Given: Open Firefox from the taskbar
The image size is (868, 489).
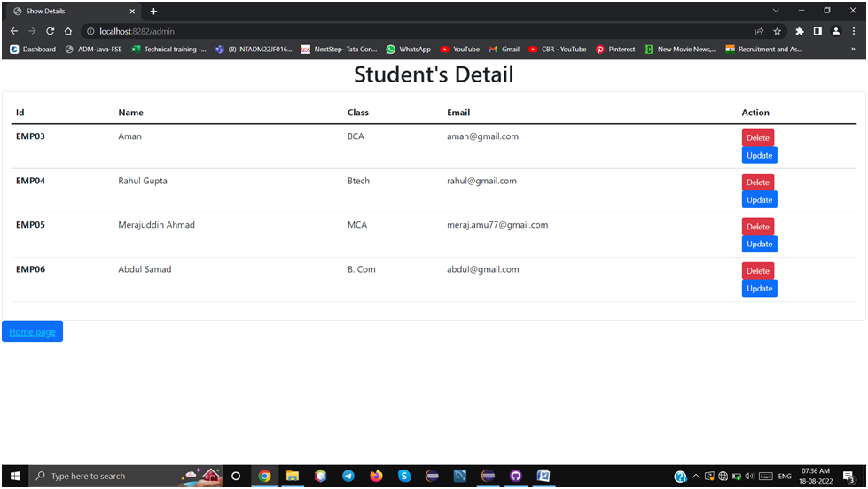Looking at the screenshot, I should coord(376,476).
